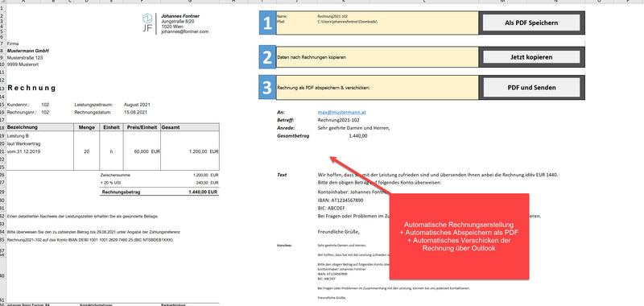This screenshot has width=644, height=306.
Task: Select the 'Wir hoffen, dass Sie mit der Leistung' line
Action: [438, 175]
